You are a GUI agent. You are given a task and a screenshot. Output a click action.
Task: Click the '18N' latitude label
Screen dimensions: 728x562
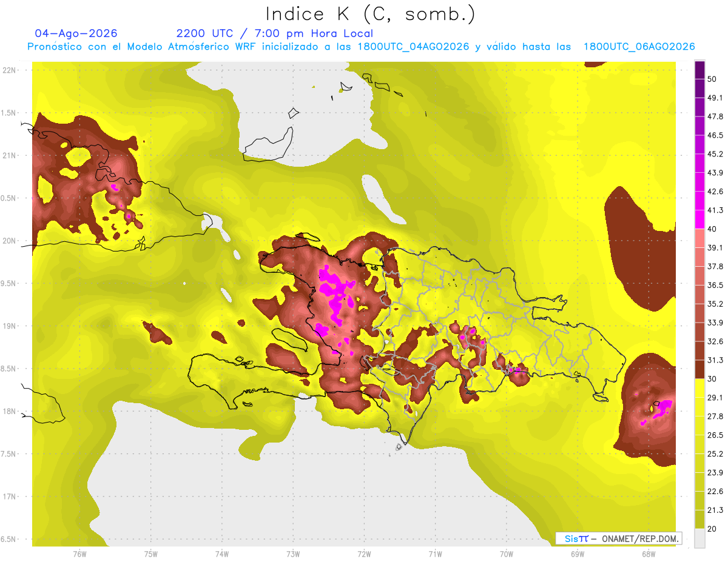[9, 412]
